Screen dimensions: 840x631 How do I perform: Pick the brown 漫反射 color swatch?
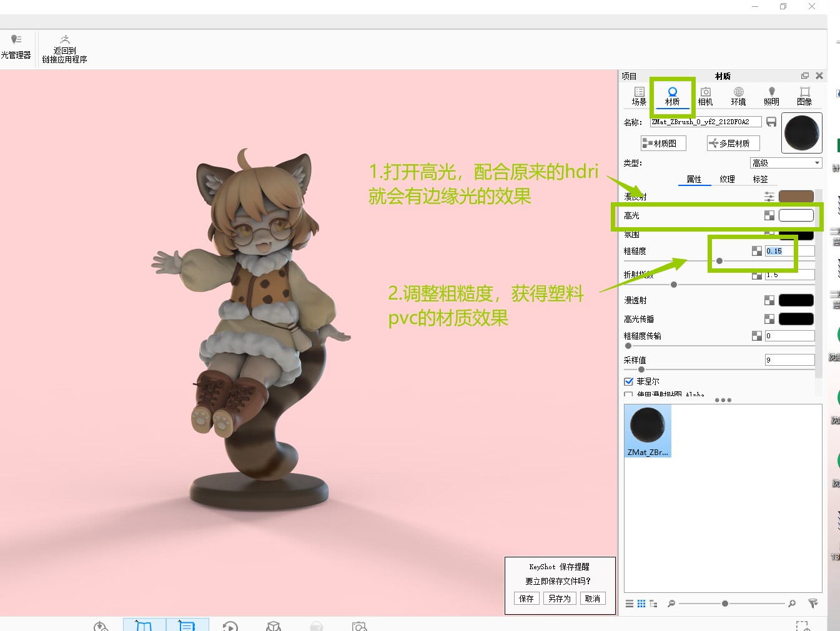click(x=796, y=197)
